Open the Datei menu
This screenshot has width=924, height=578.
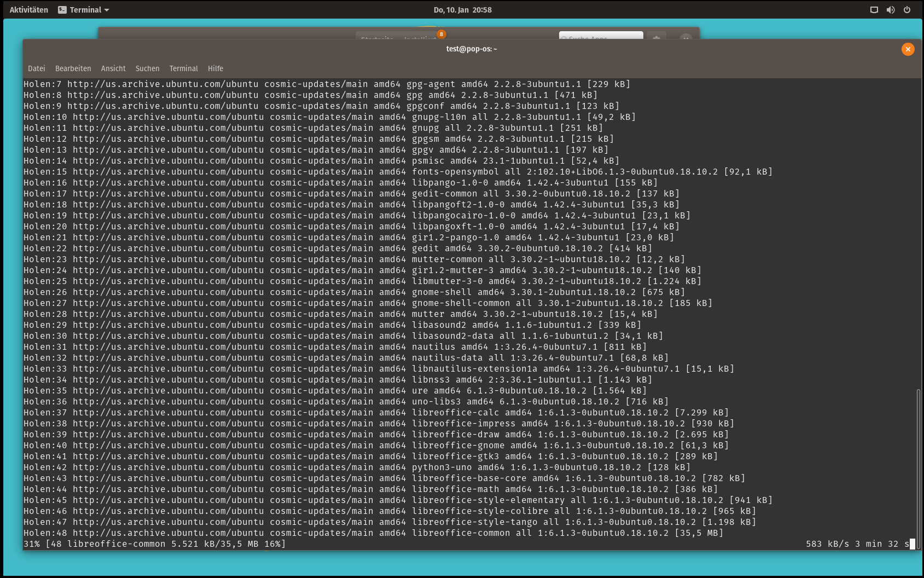pos(37,68)
